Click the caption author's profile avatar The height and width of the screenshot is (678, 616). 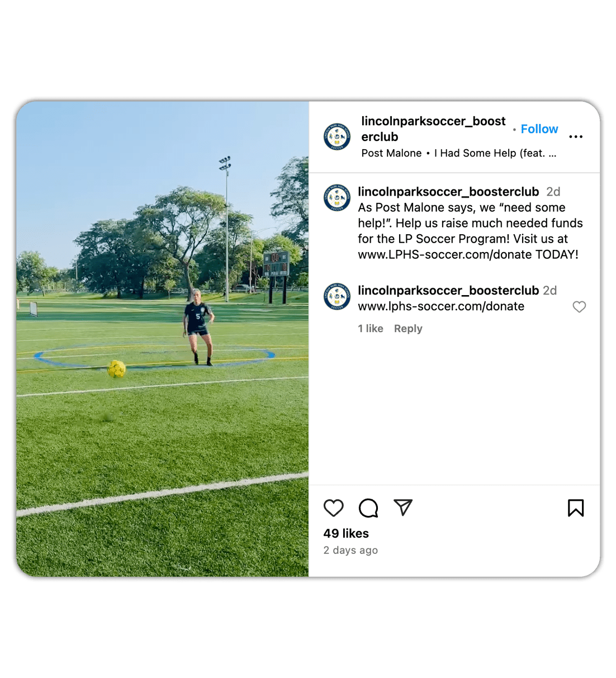pyautogui.click(x=337, y=198)
